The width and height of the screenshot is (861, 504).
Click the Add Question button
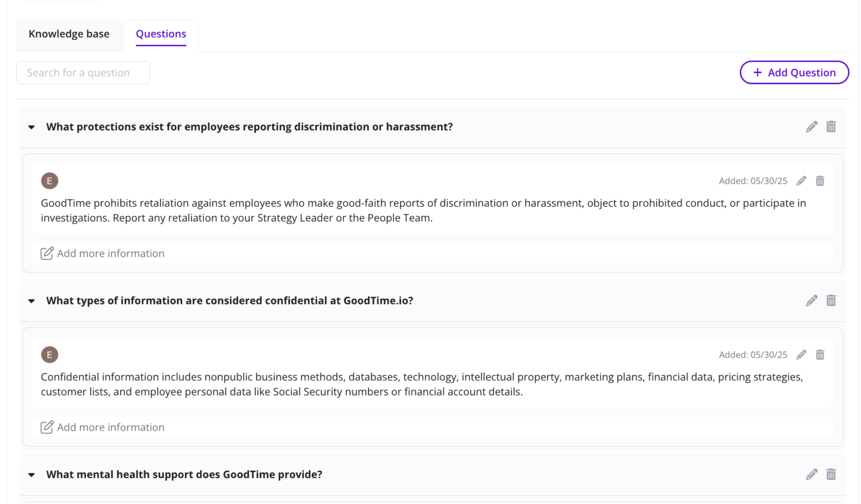coord(794,72)
